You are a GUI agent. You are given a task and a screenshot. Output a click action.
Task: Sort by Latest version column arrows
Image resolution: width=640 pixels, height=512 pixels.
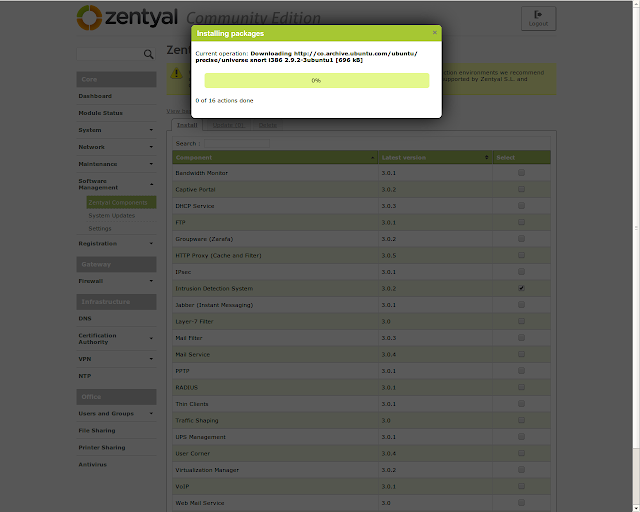tap(487, 158)
